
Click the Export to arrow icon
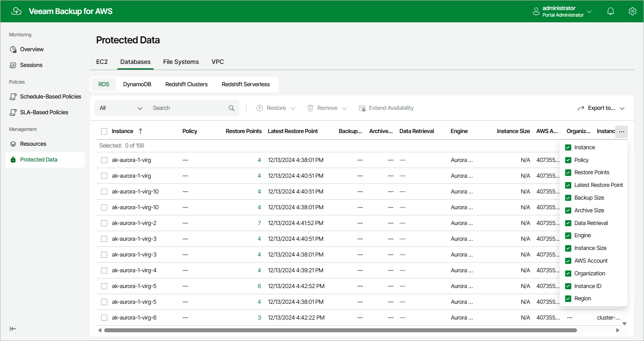tap(581, 108)
